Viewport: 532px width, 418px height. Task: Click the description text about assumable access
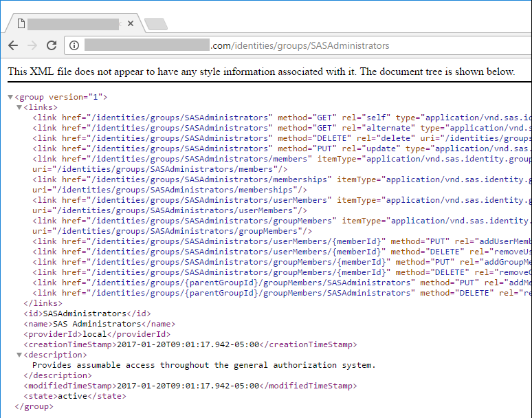(x=204, y=365)
